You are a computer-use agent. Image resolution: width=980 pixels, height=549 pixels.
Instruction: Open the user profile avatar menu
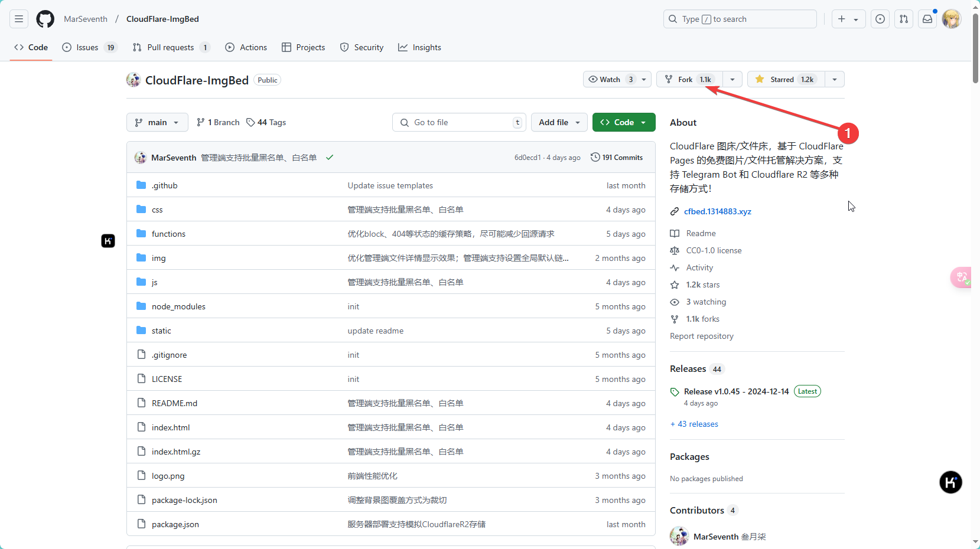click(951, 19)
